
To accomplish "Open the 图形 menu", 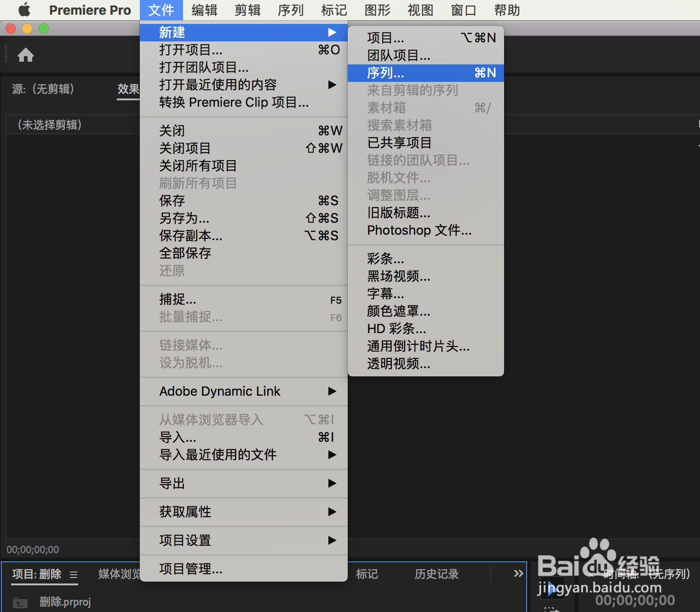I will click(377, 10).
